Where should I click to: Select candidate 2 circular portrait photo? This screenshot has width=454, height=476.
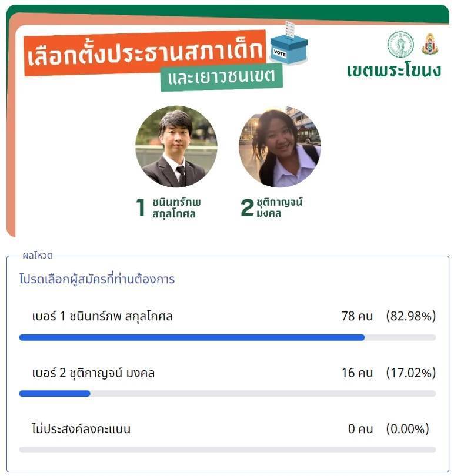(x=279, y=146)
